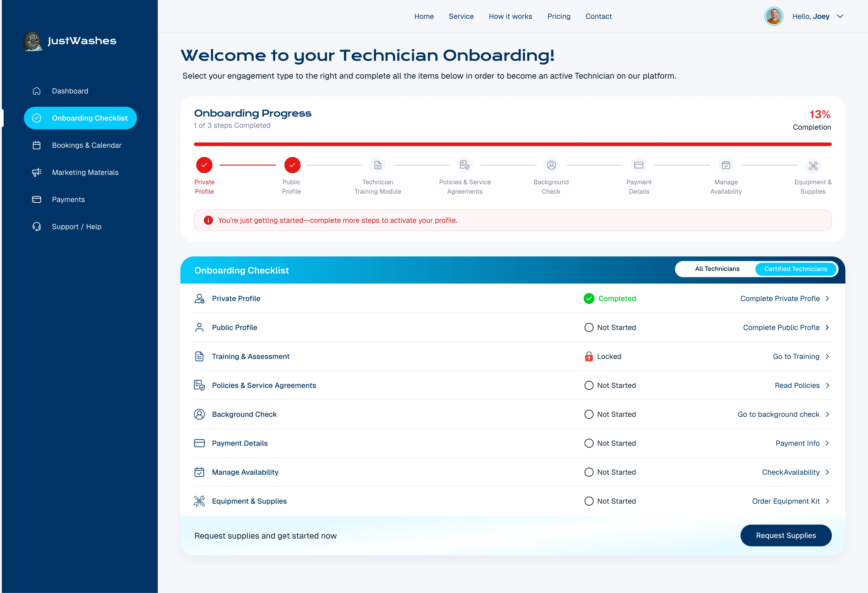The width and height of the screenshot is (868, 593).
Task: Click the Manage Availability step icon
Action: coord(726,165)
